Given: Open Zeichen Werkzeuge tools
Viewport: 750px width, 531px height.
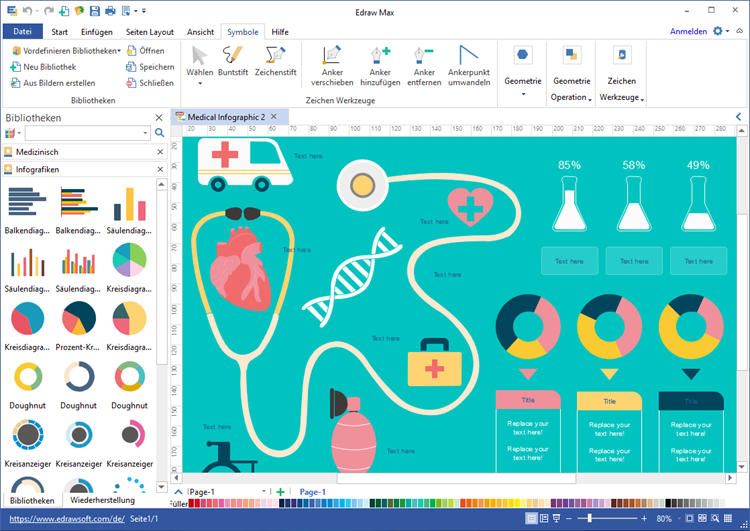Looking at the screenshot, I should point(622,73).
